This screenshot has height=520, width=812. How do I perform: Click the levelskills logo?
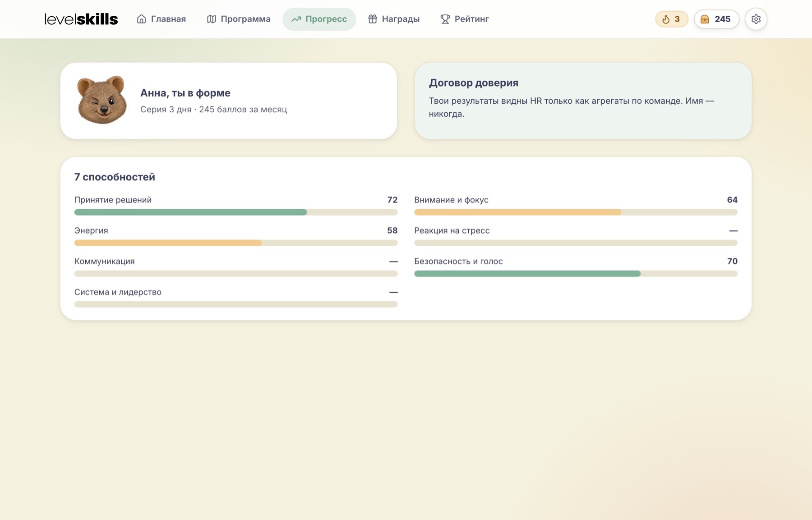(x=81, y=19)
